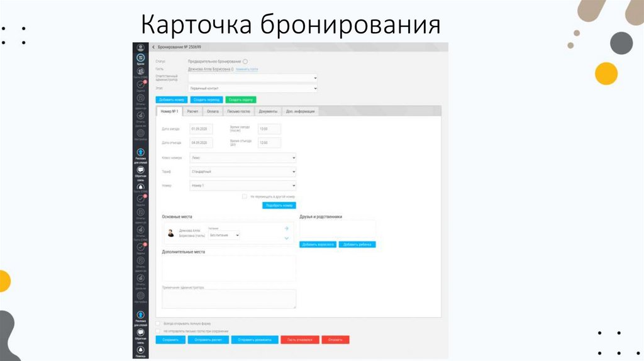Open the two-people Гости CRM sidebar icon
Image resolution: width=644 pixels, height=361 pixels.
pos(140,73)
